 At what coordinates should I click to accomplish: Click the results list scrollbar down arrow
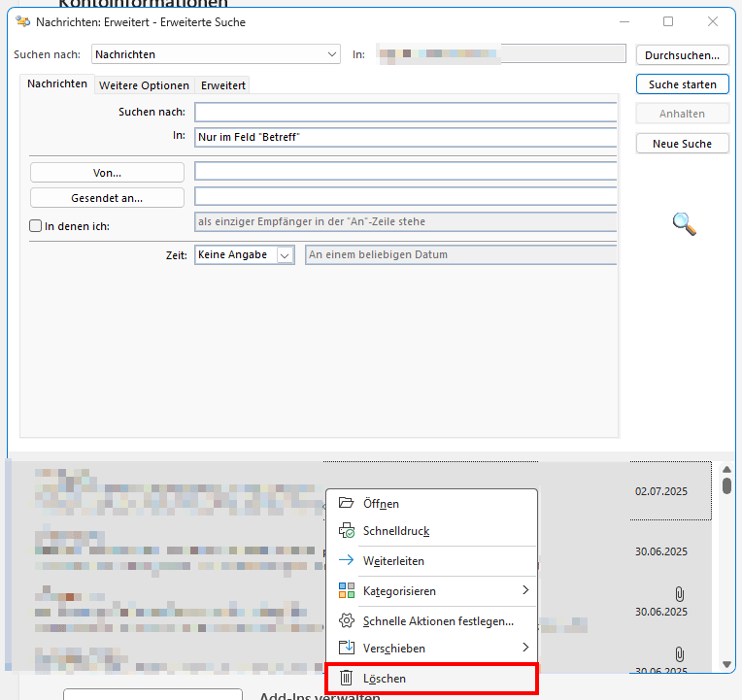click(x=726, y=664)
